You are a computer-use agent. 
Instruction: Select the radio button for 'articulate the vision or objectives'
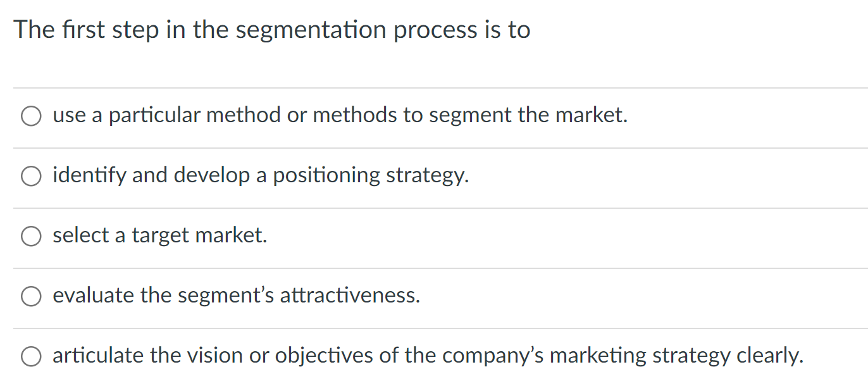pos(30,356)
